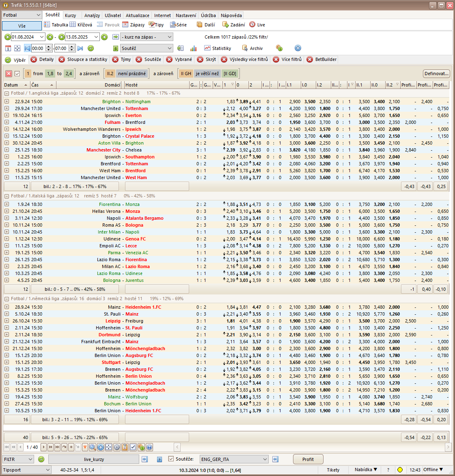Viewport: 455px width, 476px height.
Task: Open Tabulka table view
Action: 56,25
